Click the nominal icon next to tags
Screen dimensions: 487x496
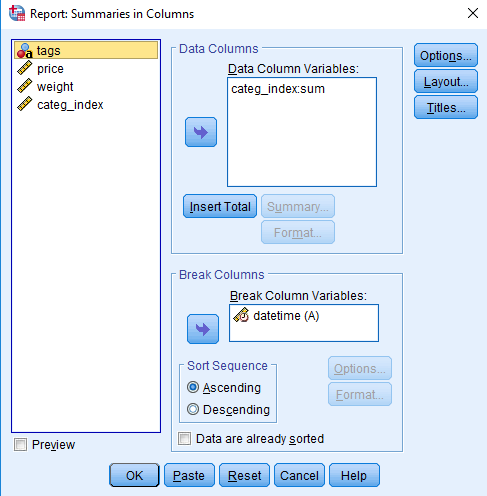pyautogui.click(x=25, y=51)
